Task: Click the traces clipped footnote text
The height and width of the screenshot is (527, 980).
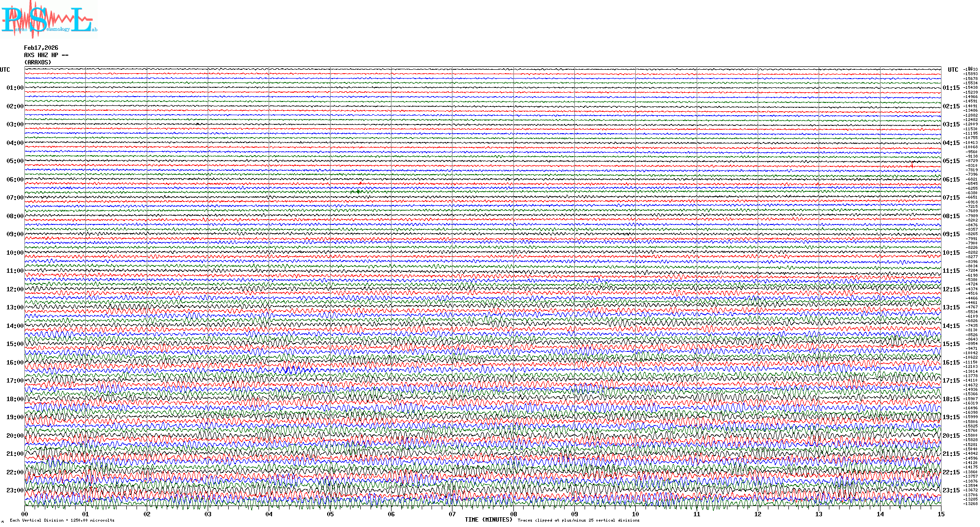Action: point(578,520)
